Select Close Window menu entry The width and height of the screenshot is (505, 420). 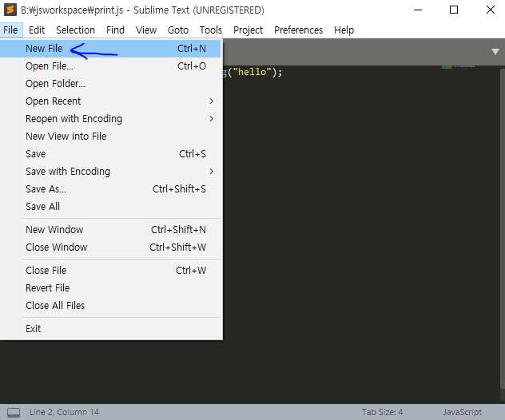tap(110, 248)
